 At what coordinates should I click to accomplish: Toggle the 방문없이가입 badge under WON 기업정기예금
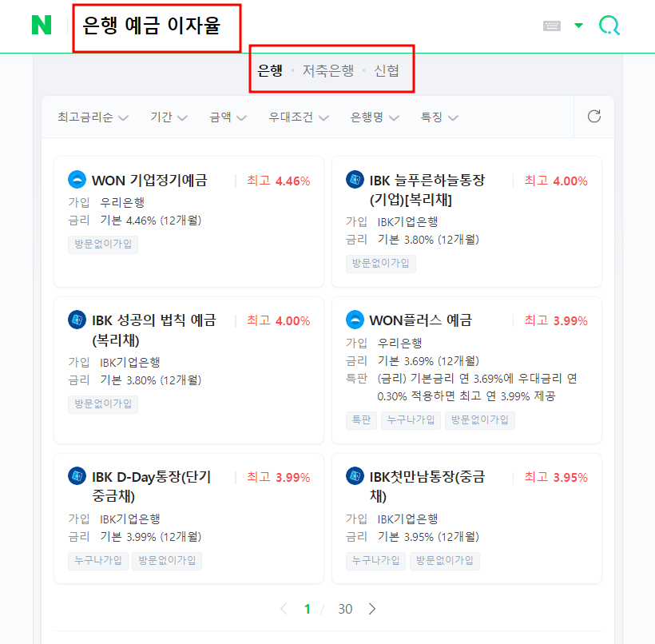coord(102,244)
